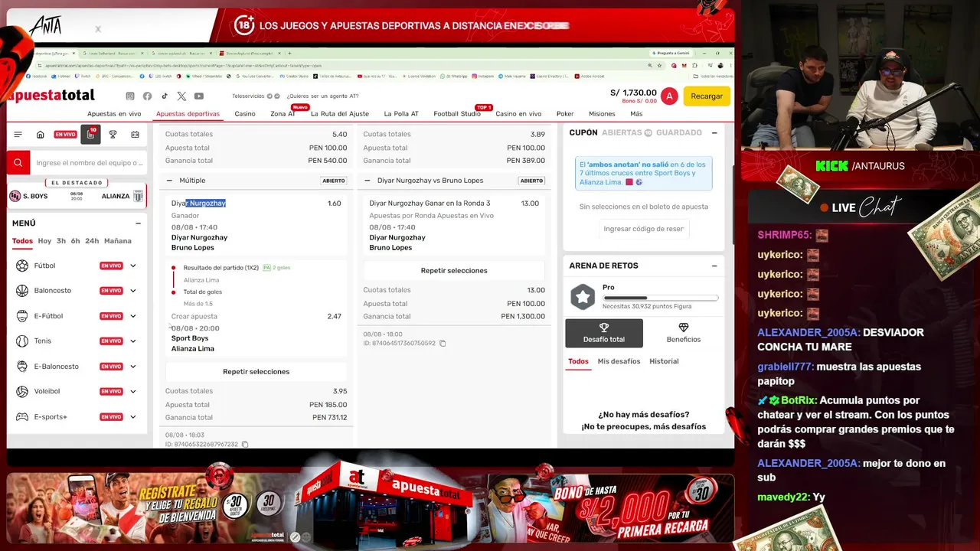This screenshot has width=980, height=551.
Task: Collapse the ARENA DE RETOS panel
Action: coord(714,266)
